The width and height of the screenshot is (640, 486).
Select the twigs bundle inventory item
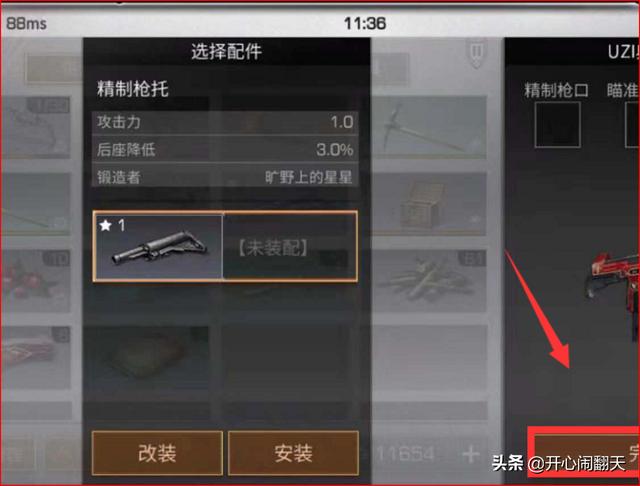429,281
